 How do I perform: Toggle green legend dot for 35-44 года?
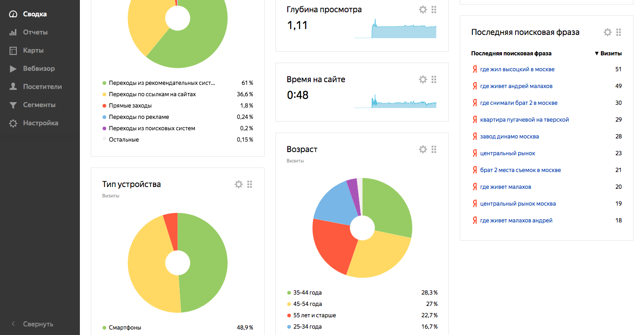tap(289, 293)
